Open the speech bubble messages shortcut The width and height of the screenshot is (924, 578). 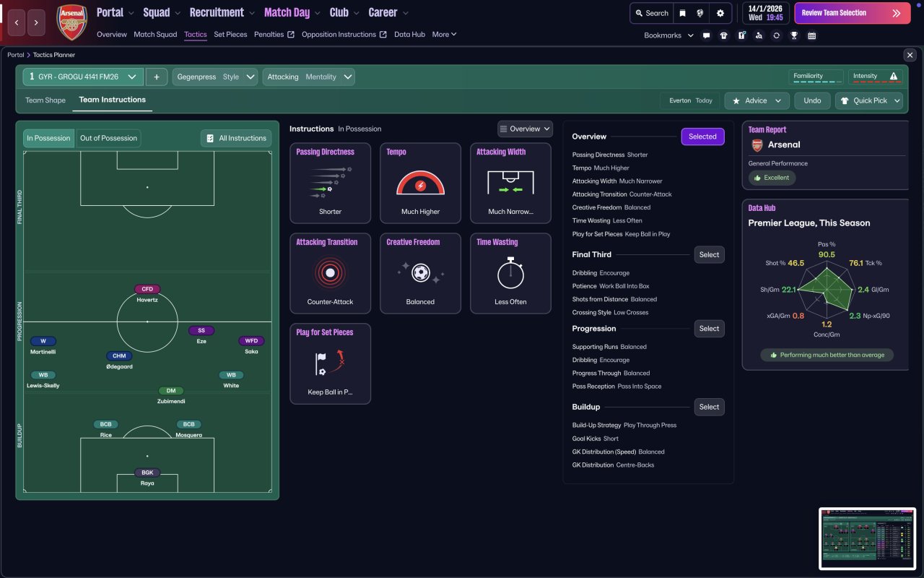pyautogui.click(x=706, y=35)
